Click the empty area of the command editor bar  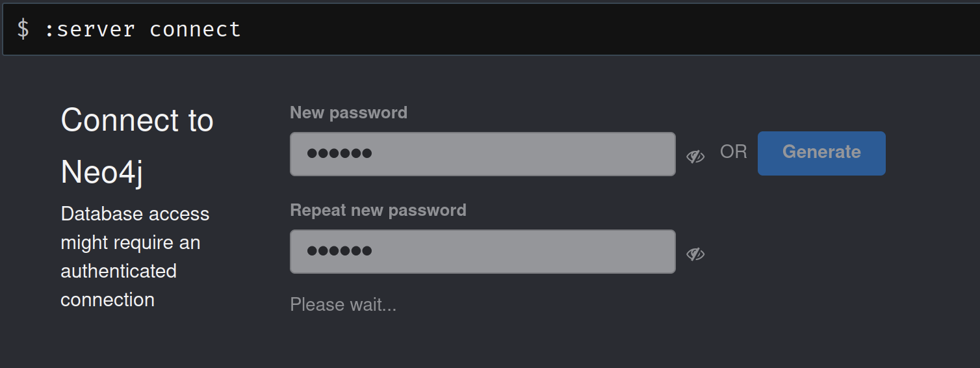pos(585,29)
